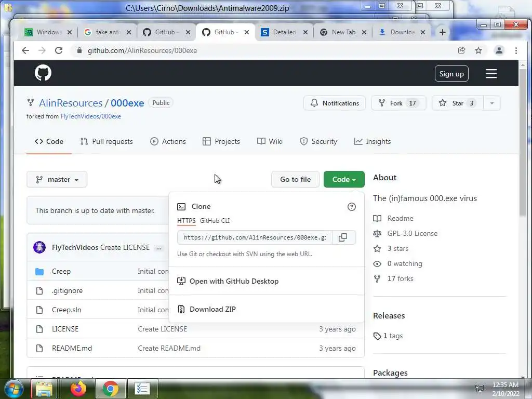Screen dimensions: 532x399
Task: Open the Creep.sln file
Action: tap(66, 310)
